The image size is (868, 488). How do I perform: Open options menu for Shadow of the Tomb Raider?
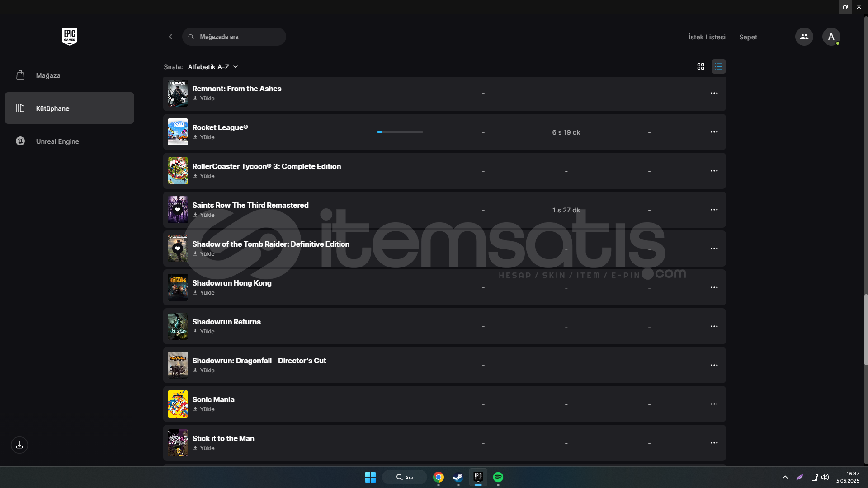click(714, 249)
